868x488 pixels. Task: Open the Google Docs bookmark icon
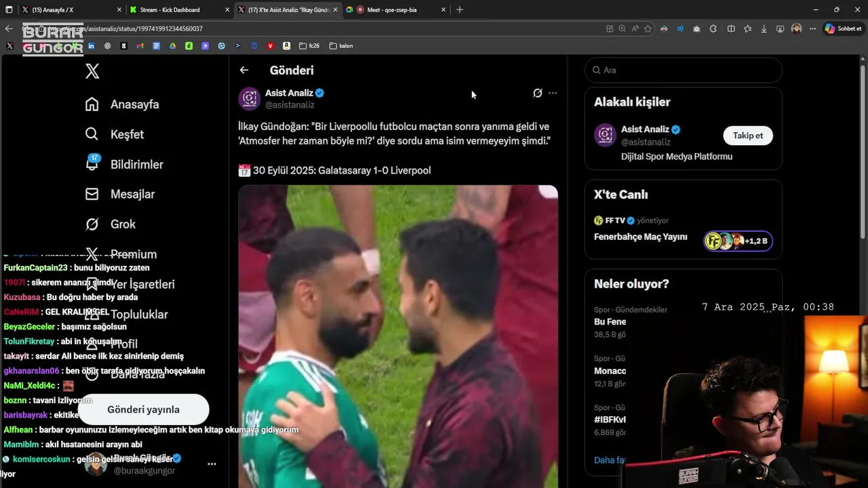tap(156, 45)
